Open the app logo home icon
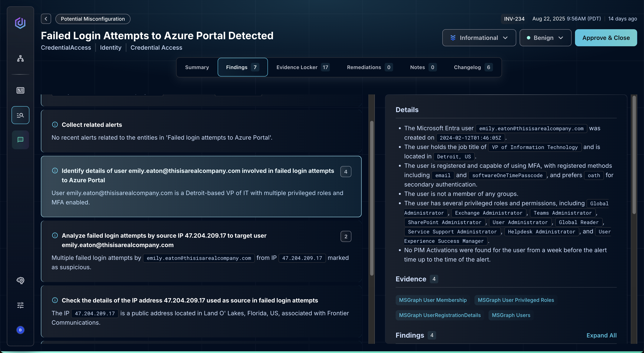The image size is (644, 353). (x=20, y=23)
